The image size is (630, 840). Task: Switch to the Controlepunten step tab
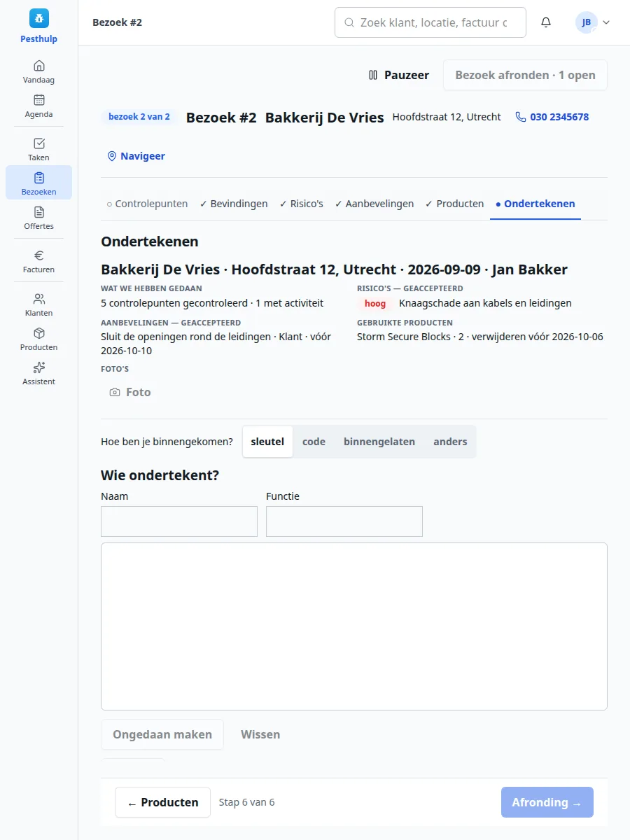(x=147, y=204)
